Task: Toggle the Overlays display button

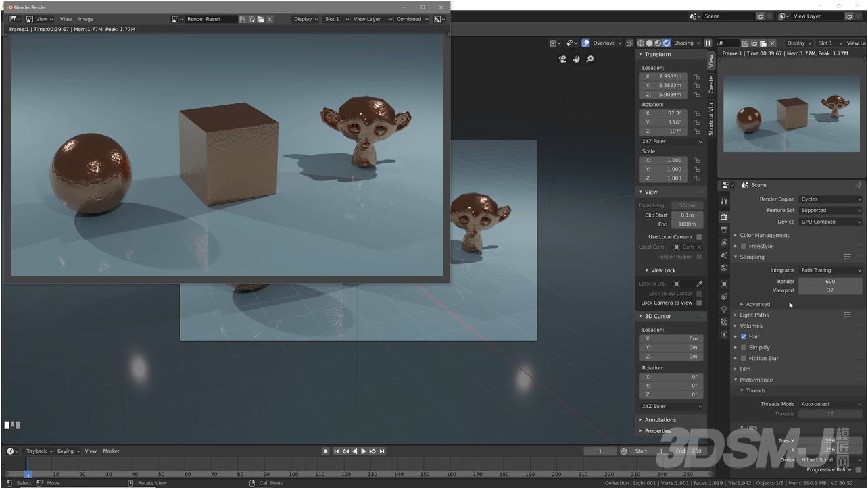Action: (586, 43)
